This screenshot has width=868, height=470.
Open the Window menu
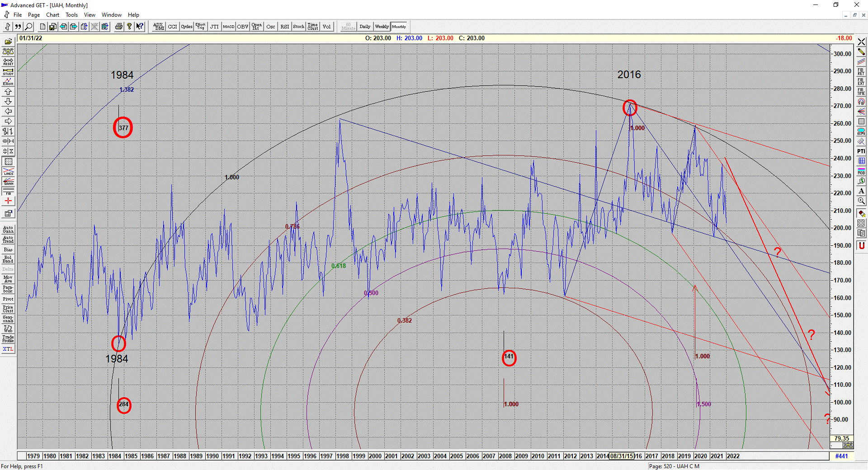pyautogui.click(x=111, y=15)
